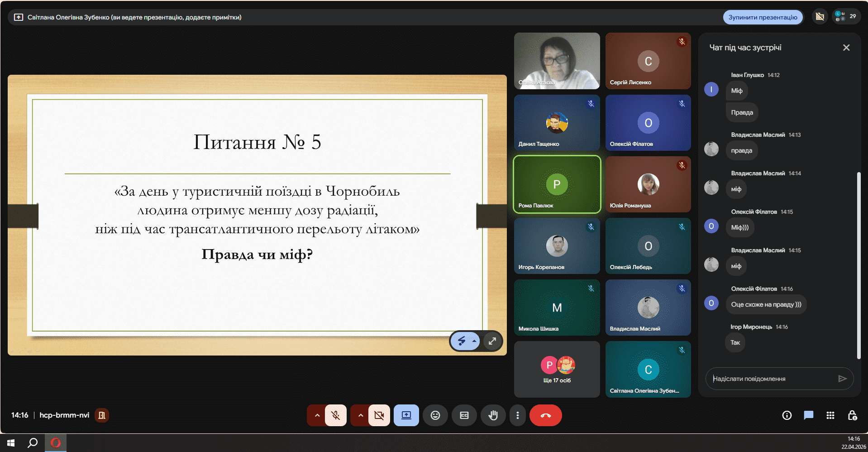
Task: Click Зупинити презентацію button
Action: pos(763,17)
